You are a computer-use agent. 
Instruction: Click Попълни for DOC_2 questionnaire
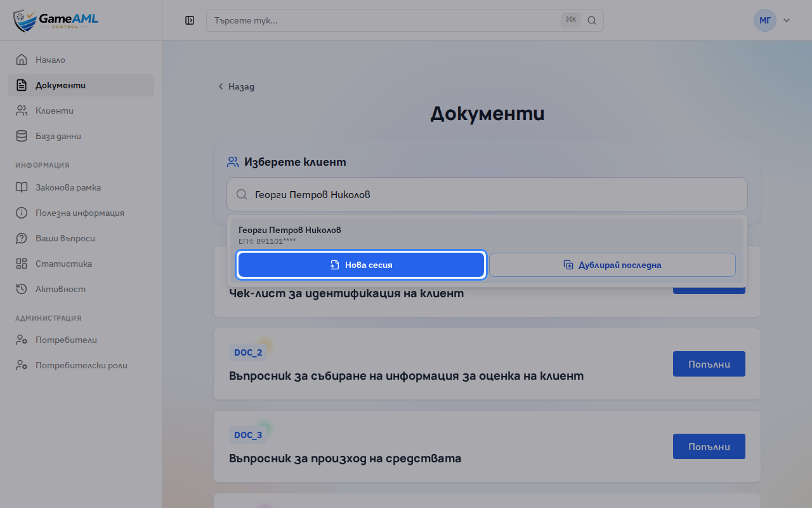point(709,364)
